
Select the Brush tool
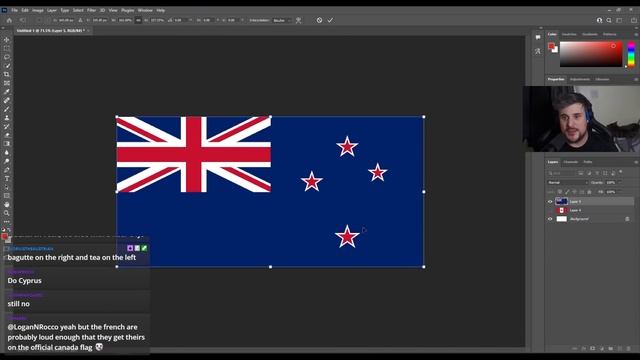7,109
